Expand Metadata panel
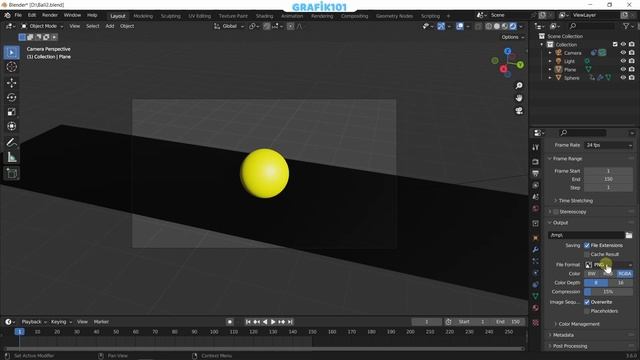This screenshot has width=640, height=360. 562,335
